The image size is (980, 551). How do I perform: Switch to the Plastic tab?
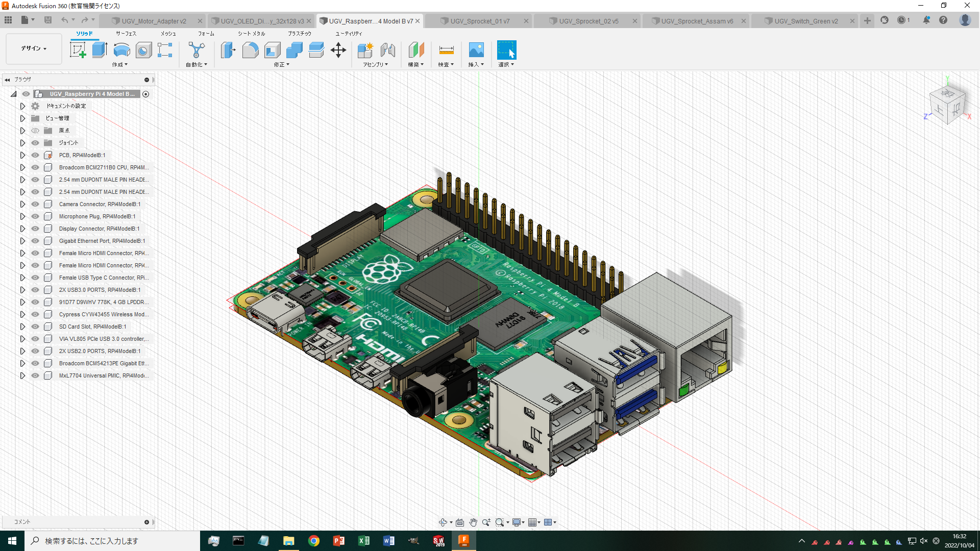(x=300, y=33)
